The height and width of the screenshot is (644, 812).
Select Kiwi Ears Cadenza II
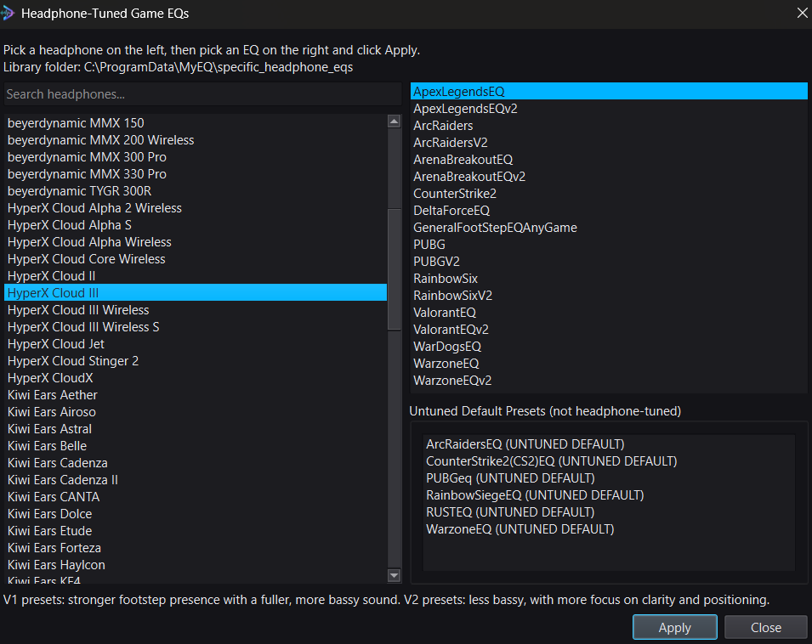coord(196,480)
